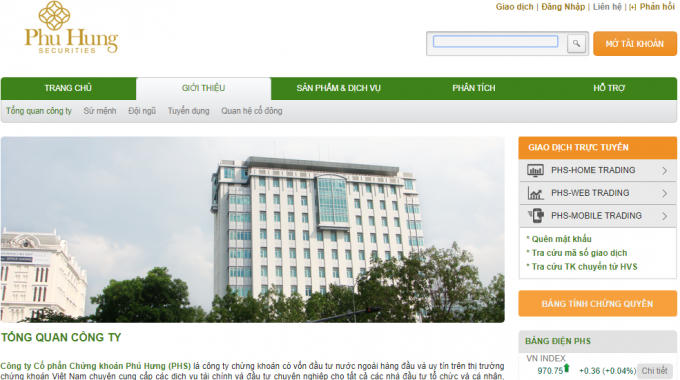Click the Mở tài khoản button

click(634, 43)
